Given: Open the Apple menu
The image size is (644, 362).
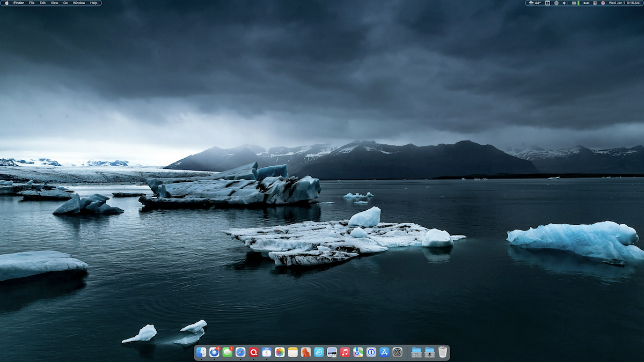Looking at the screenshot, I should coord(6,3).
